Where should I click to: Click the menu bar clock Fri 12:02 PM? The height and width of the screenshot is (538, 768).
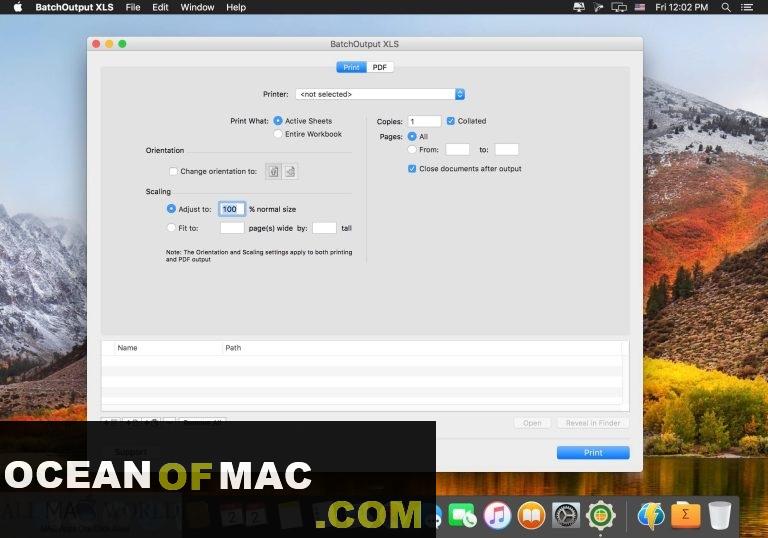tap(681, 7)
